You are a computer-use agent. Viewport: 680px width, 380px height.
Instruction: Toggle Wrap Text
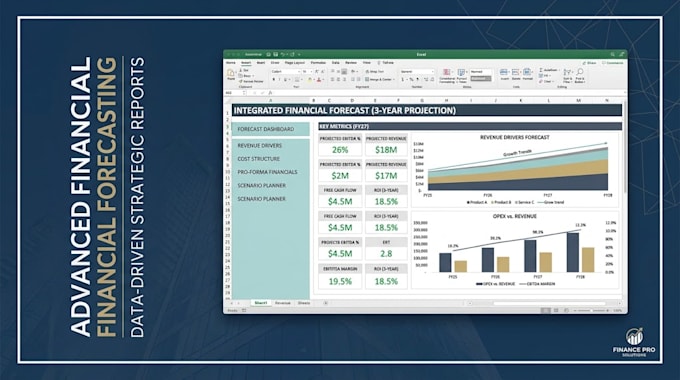pyautogui.click(x=375, y=71)
